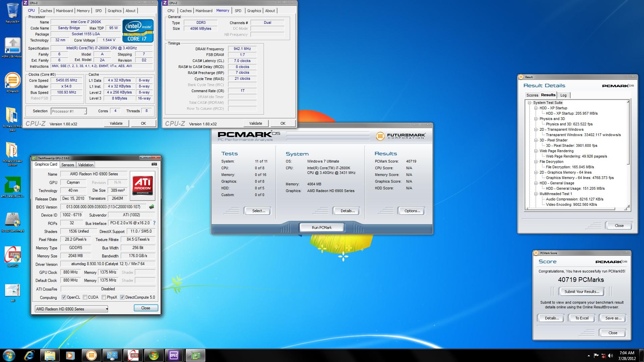Select the AS SSD Benchmark desktop icon
Screen dimensions: 644x362
click(12, 222)
